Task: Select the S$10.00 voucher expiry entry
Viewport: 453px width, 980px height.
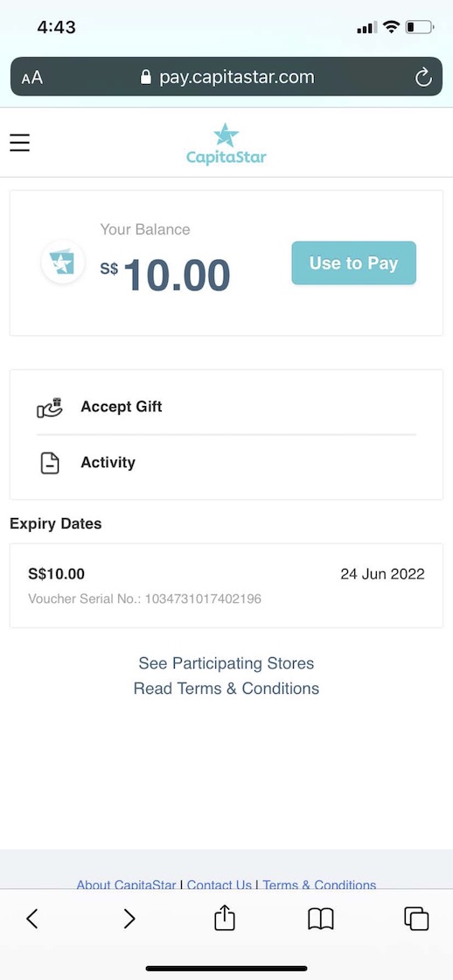Action: pos(226,585)
